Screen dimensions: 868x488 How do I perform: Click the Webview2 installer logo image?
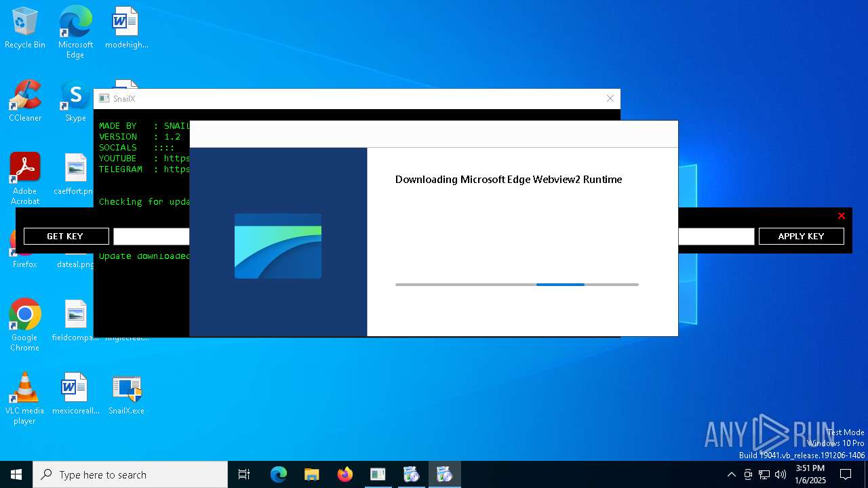click(278, 246)
